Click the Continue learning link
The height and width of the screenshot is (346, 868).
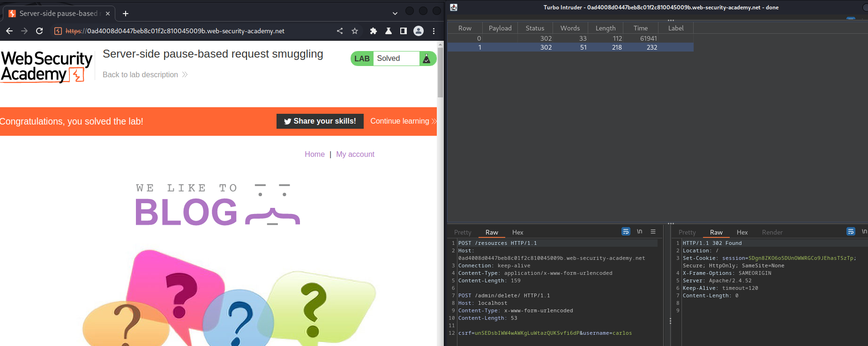(403, 121)
